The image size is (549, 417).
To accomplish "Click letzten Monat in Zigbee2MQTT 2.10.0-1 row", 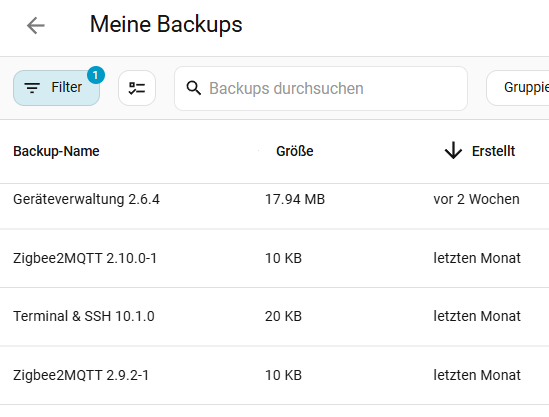I will click(477, 258).
